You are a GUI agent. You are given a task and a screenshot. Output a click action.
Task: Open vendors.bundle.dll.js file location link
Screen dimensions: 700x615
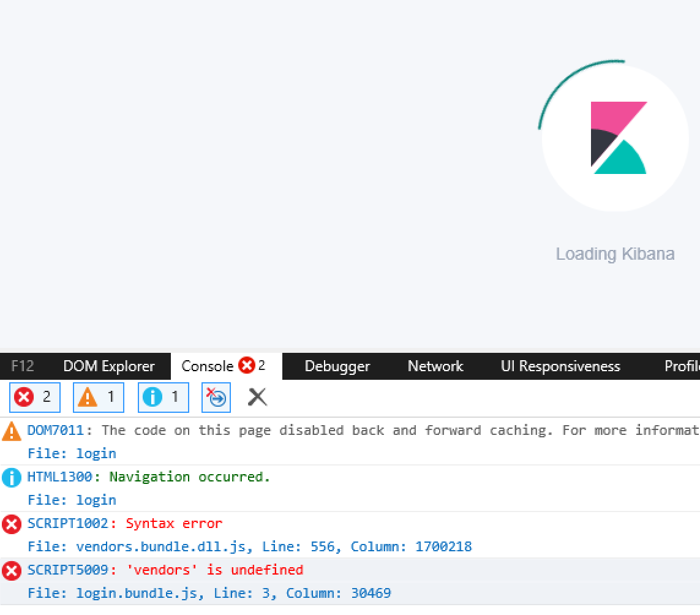[249, 546]
